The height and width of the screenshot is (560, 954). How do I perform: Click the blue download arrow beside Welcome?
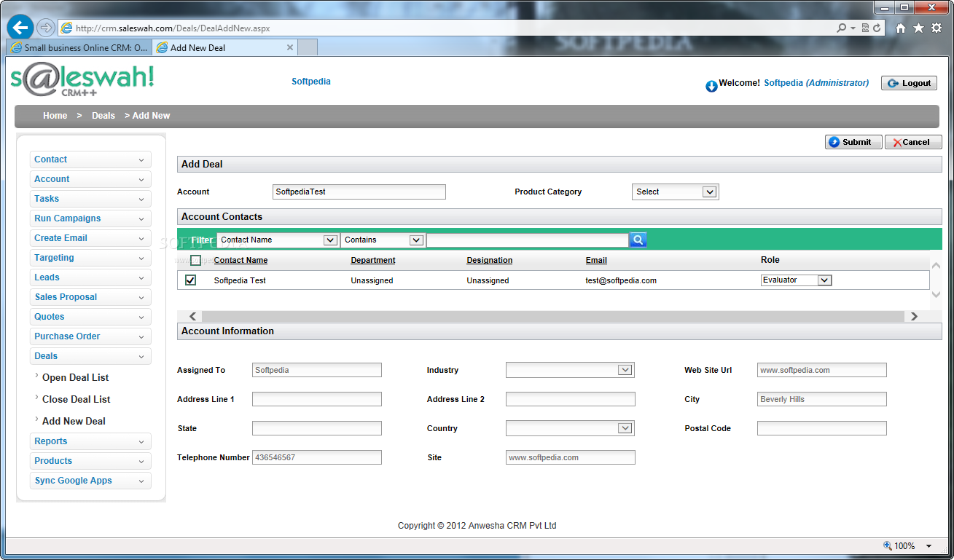(x=711, y=87)
